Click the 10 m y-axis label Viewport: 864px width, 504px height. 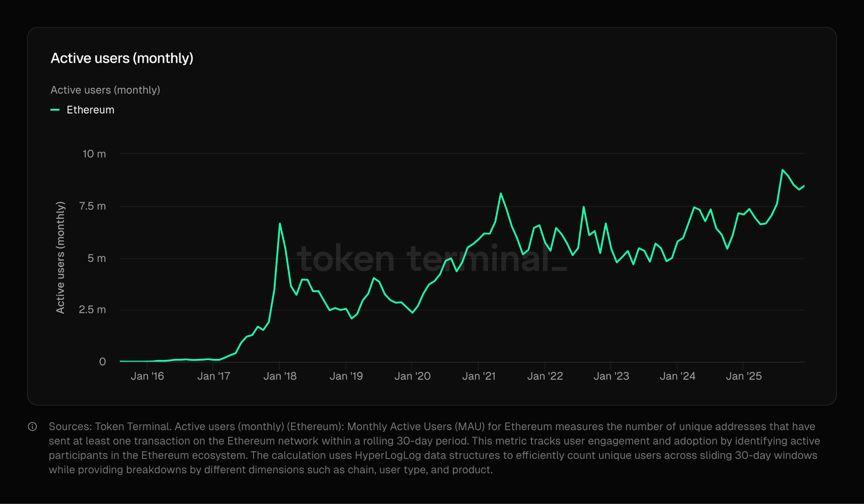(94, 154)
